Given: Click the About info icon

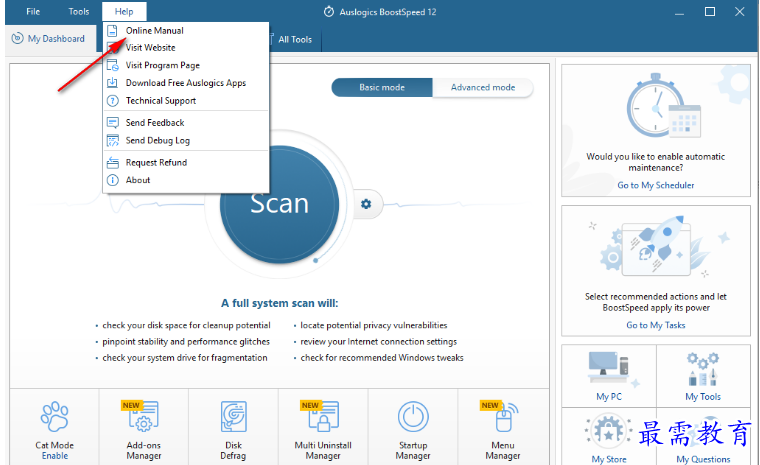Looking at the screenshot, I should (112, 180).
